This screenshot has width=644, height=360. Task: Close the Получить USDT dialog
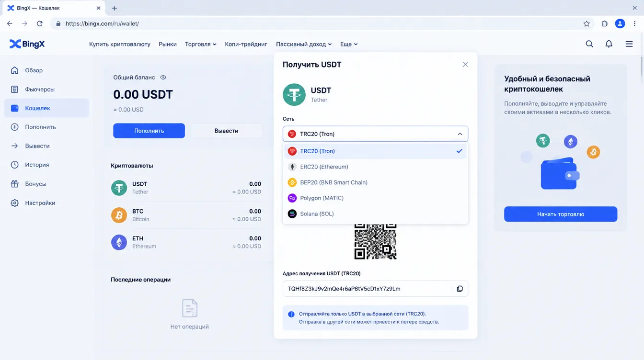(x=465, y=65)
